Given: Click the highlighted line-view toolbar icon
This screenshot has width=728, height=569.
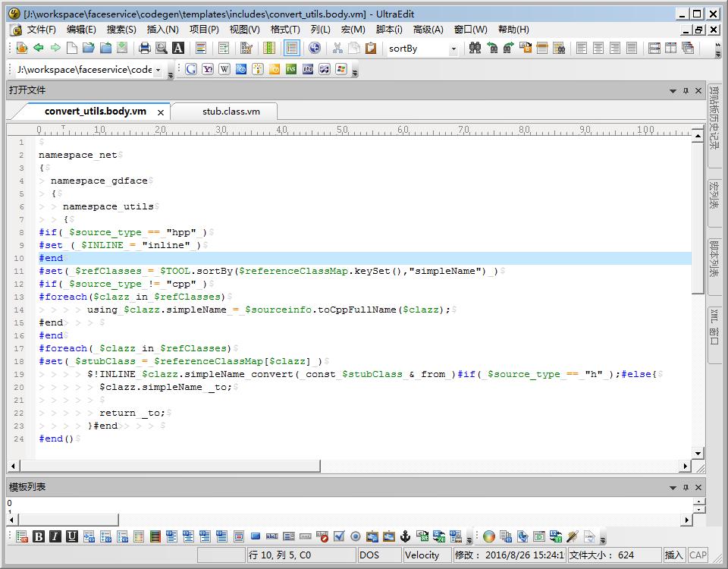Looking at the screenshot, I should tap(292, 48).
